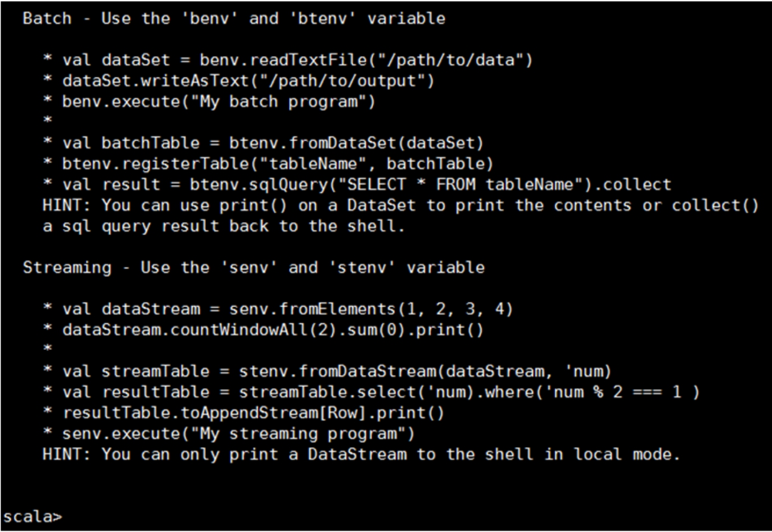772x532 pixels.
Task: Click the benv.readTextFile example line
Action: click(297, 60)
